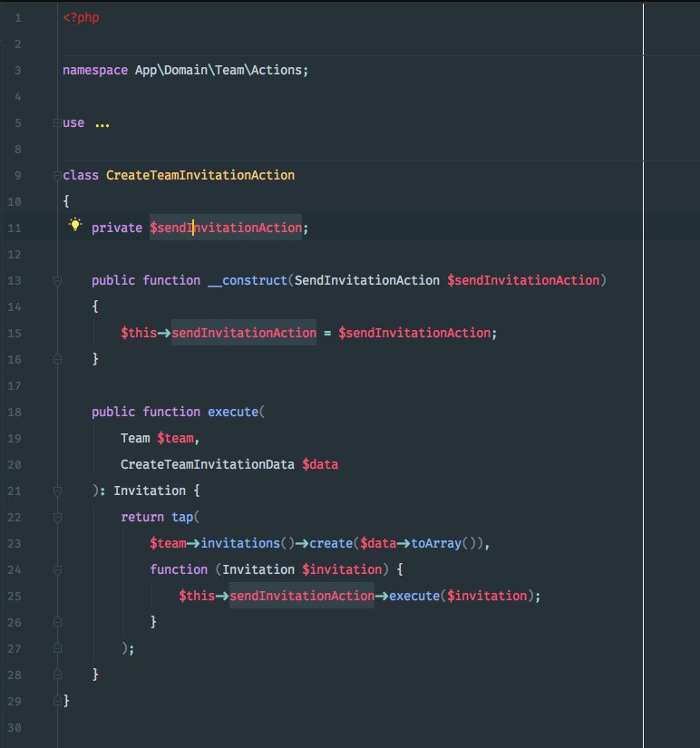Expand the folded use imports marker

click(x=57, y=122)
